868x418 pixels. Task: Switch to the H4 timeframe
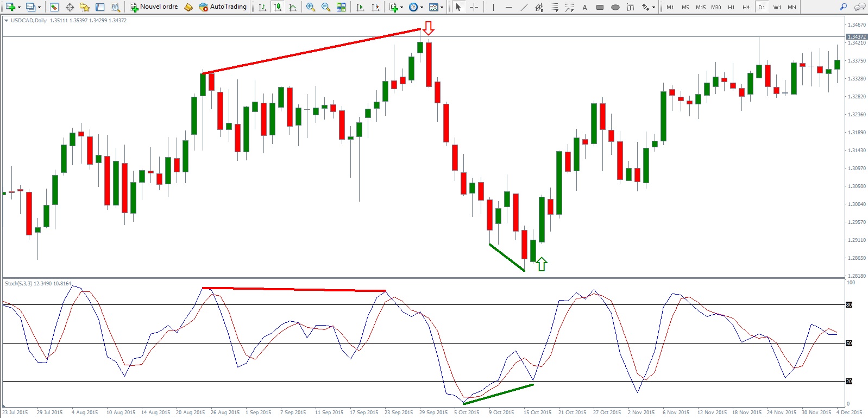pos(746,7)
